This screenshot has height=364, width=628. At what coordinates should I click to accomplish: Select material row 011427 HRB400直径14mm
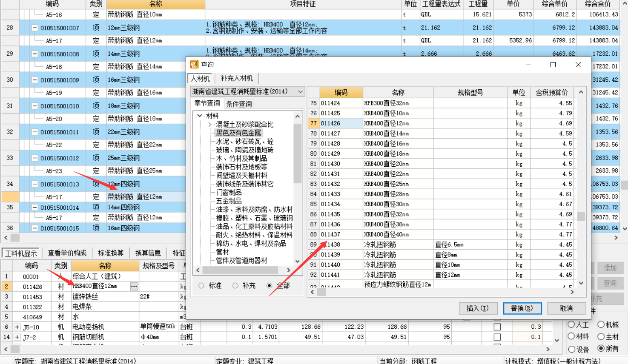pyautogui.click(x=441, y=134)
